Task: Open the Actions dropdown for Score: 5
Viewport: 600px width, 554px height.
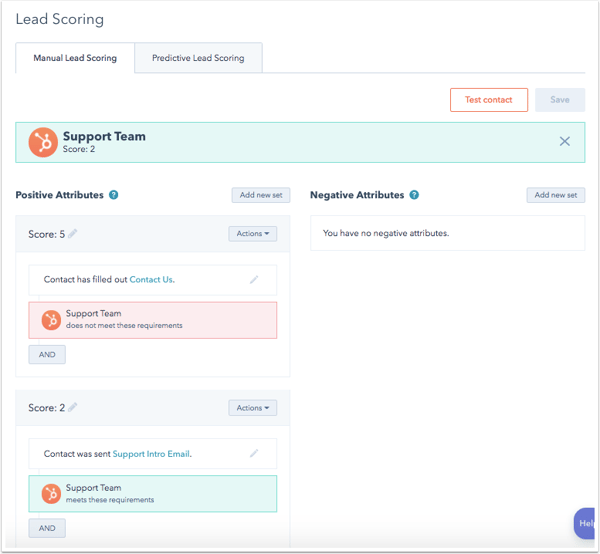Action: pyautogui.click(x=252, y=234)
